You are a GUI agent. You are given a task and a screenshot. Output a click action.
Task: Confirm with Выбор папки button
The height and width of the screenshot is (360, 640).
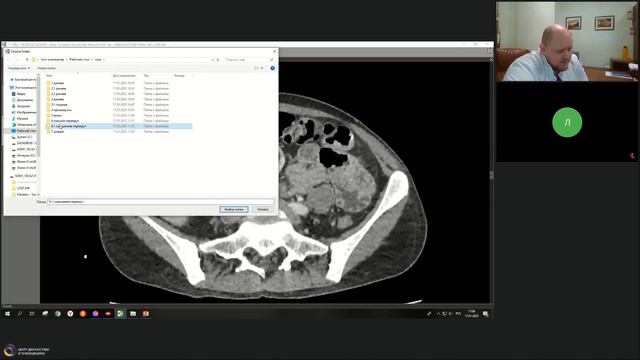coord(234,209)
